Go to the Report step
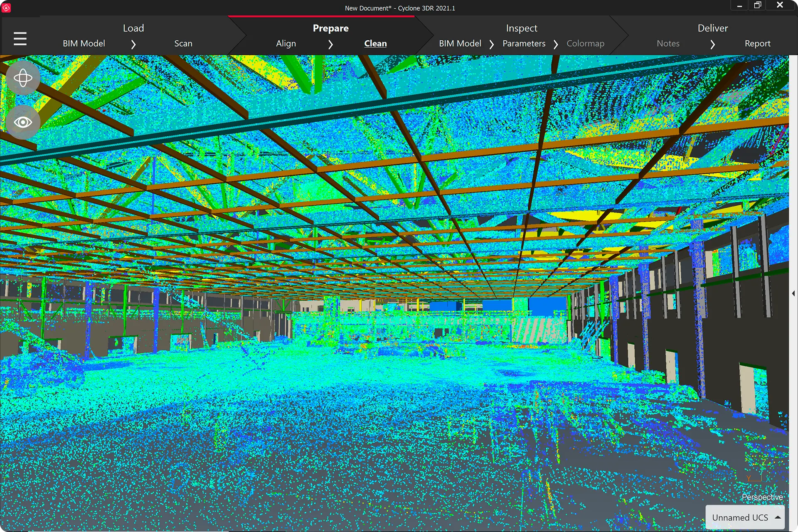Viewport: 798px width, 532px height. click(x=757, y=43)
